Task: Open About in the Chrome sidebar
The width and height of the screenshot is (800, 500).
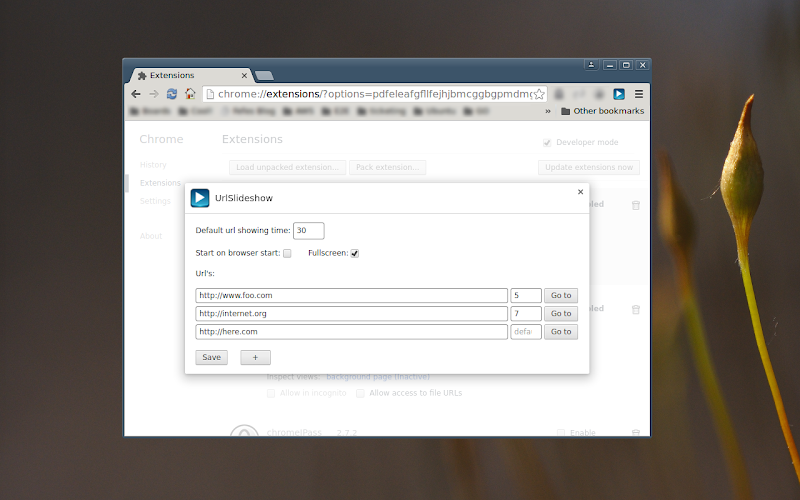Action: click(151, 236)
